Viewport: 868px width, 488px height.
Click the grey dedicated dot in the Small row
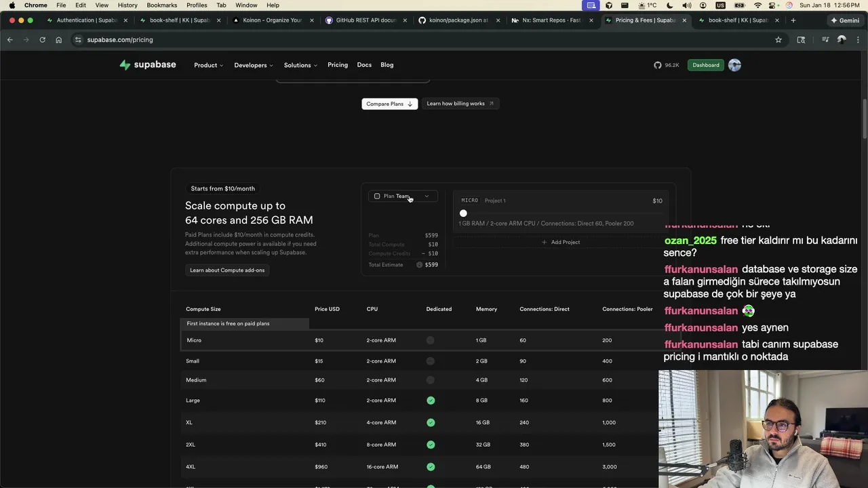point(431,361)
